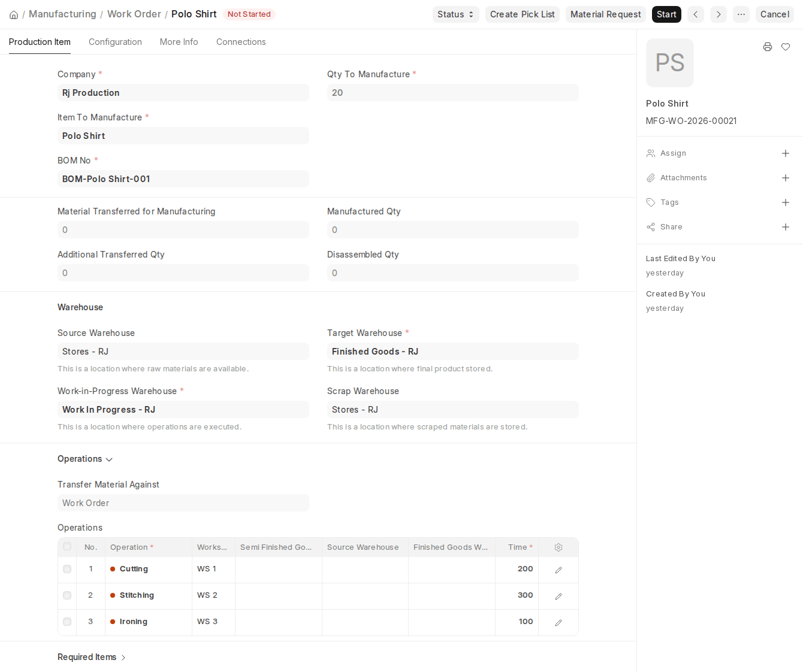Edit the Stitching operation row pencil icon
Image resolution: width=809 pixels, height=672 pixels.
559,596
